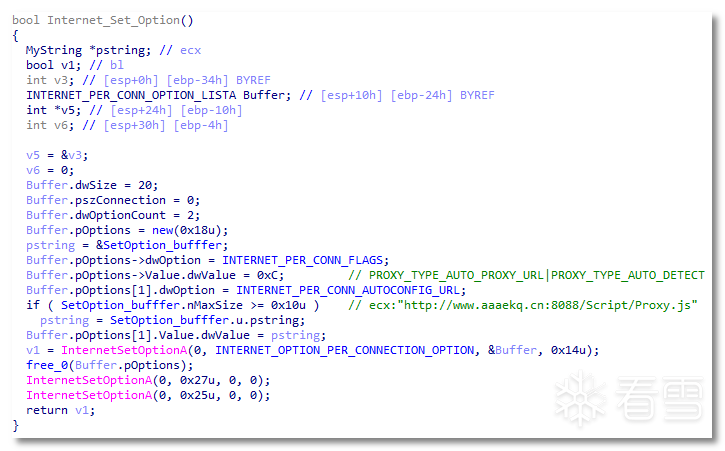
Task: Click the InternetSetOptionA call with 0x25u
Action: [148, 395]
